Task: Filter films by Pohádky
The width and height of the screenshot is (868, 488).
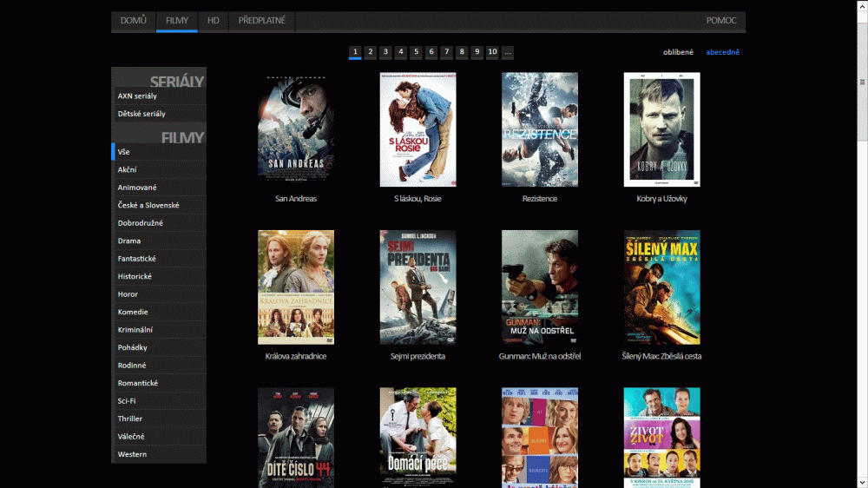Action: 159,347
